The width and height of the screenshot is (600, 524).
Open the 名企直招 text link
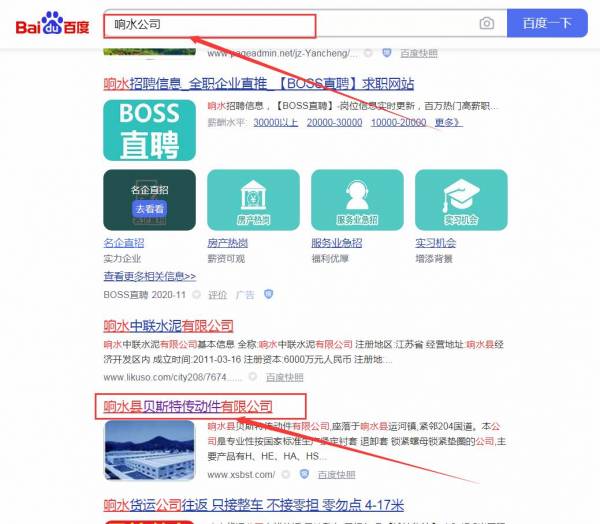124,243
